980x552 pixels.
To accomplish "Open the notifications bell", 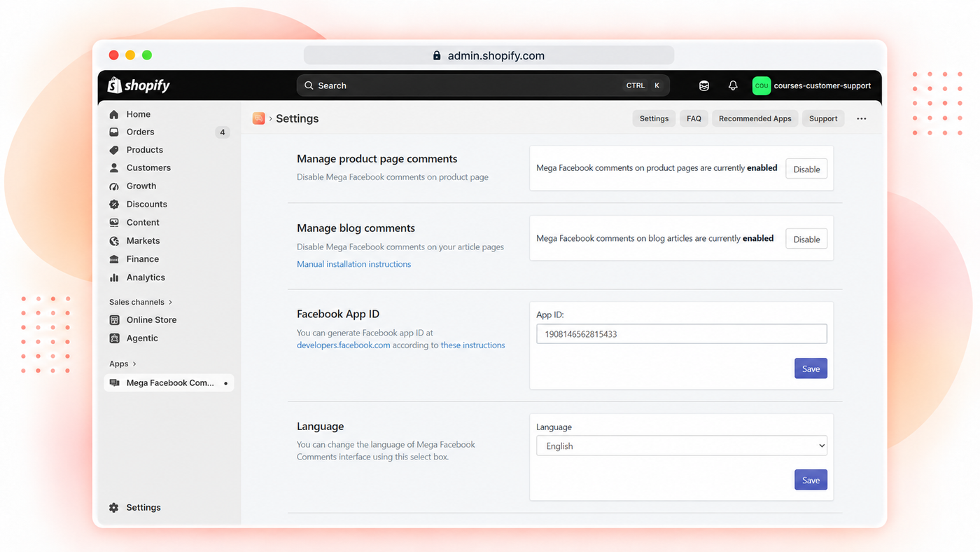I will click(x=733, y=85).
